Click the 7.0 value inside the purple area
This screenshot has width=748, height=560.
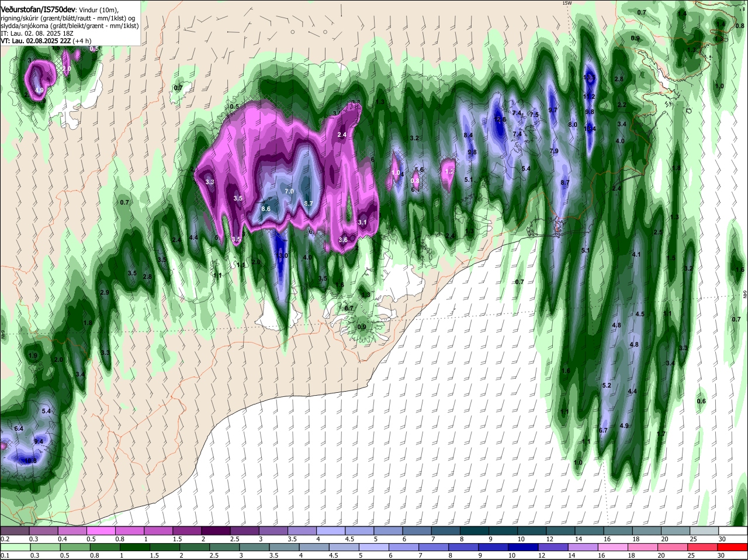(289, 191)
